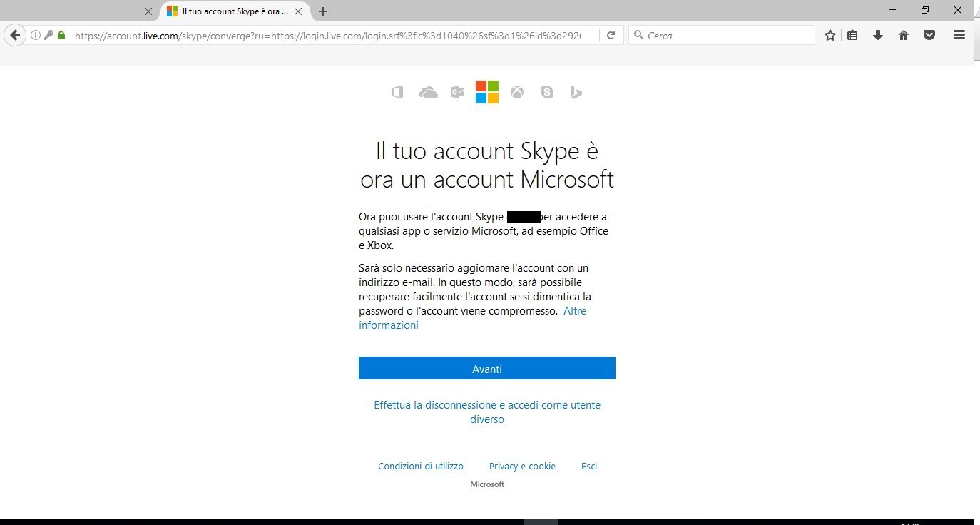
Task: Click the Microsoft four-color logo
Action: point(487,92)
